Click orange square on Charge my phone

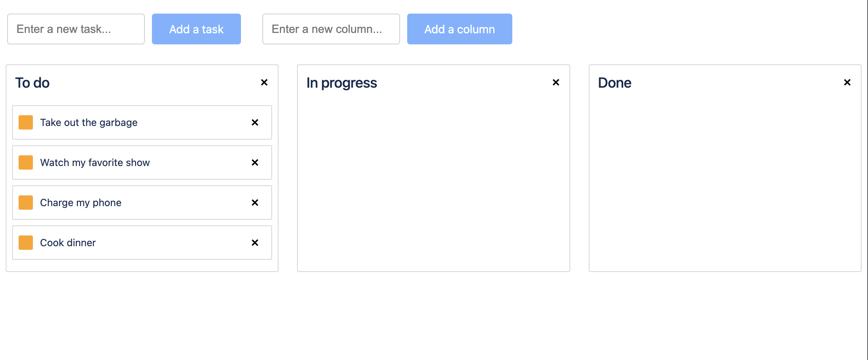[26, 203]
